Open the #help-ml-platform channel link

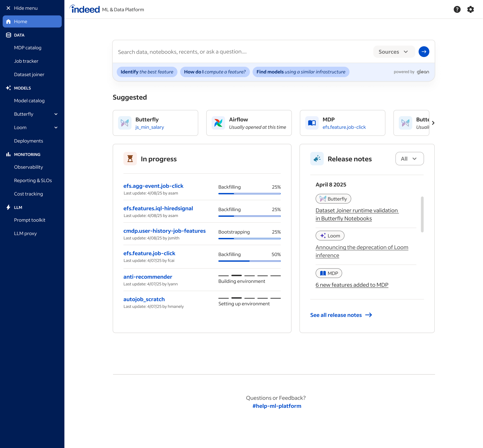277,406
